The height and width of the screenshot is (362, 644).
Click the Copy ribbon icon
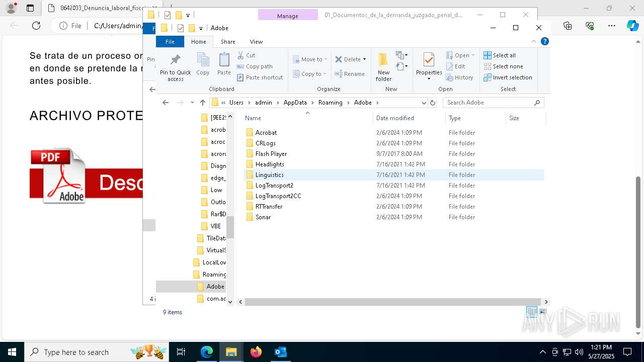(x=203, y=64)
